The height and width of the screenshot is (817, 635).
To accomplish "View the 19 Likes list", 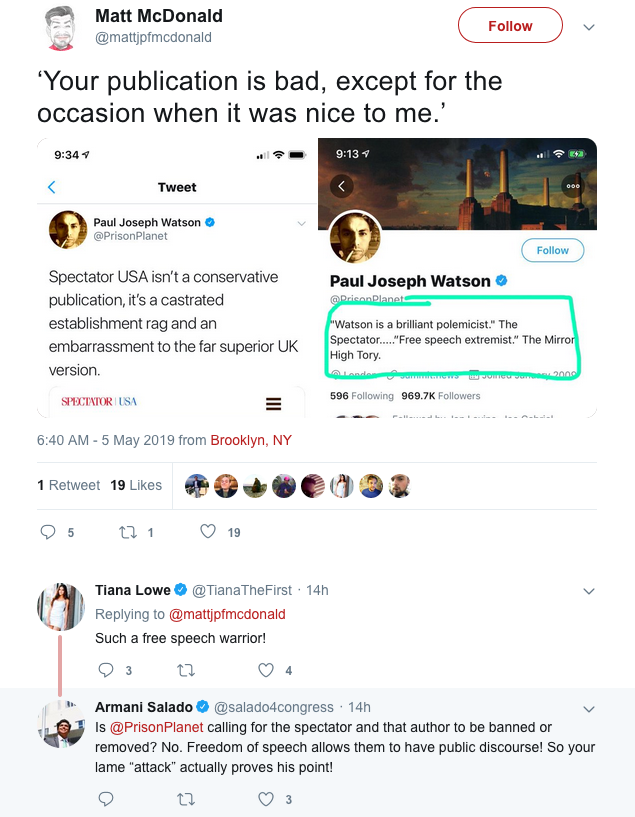I will click(136, 485).
